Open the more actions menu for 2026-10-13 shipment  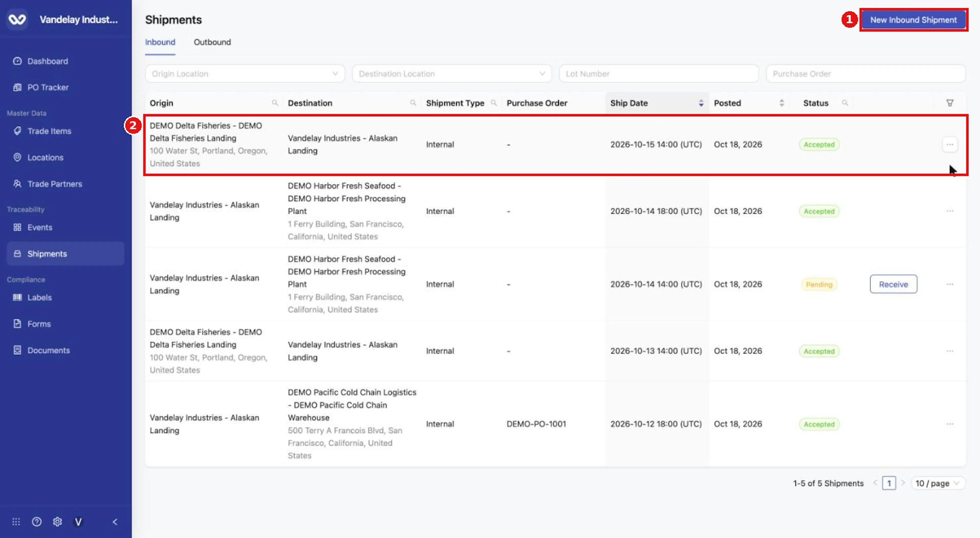point(950,351)
